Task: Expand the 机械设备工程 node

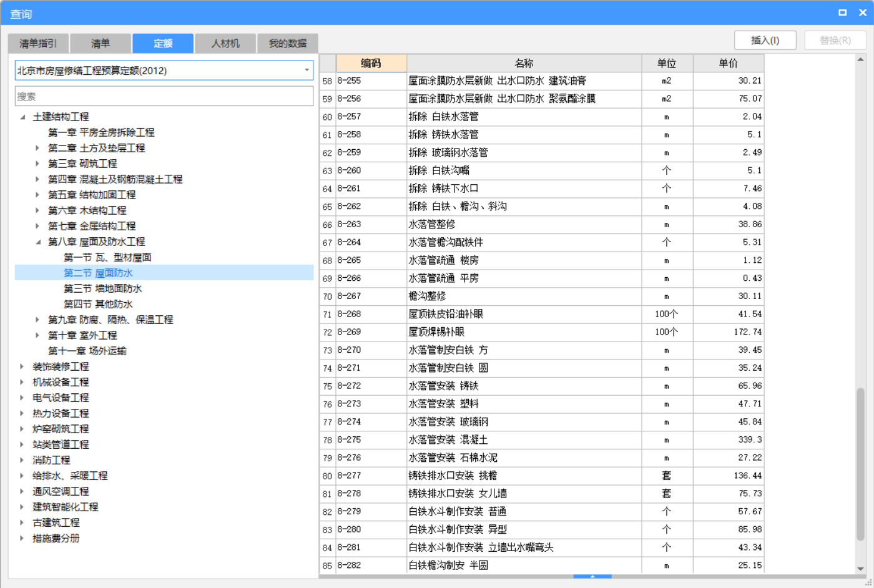Action: click(22, 382)
